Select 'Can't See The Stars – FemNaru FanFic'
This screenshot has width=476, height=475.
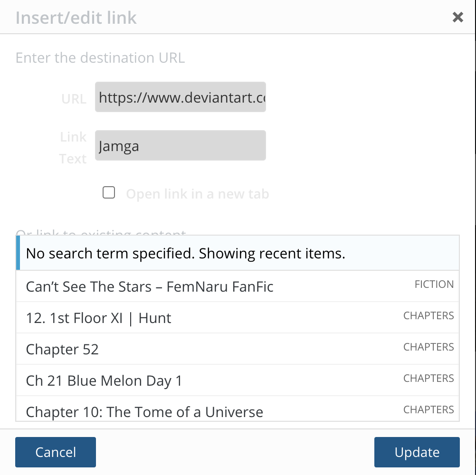coord(150,286)
